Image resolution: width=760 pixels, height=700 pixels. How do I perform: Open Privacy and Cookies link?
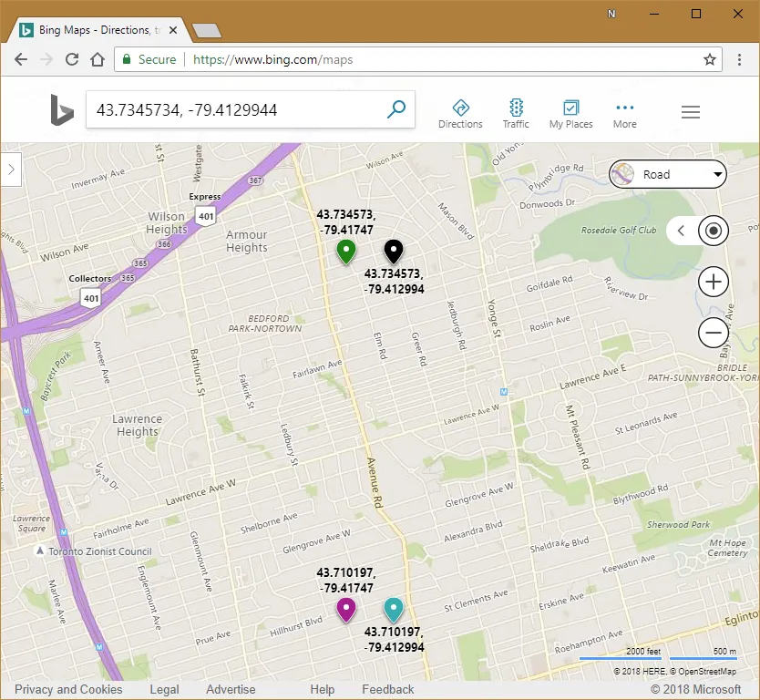point(68,689)
